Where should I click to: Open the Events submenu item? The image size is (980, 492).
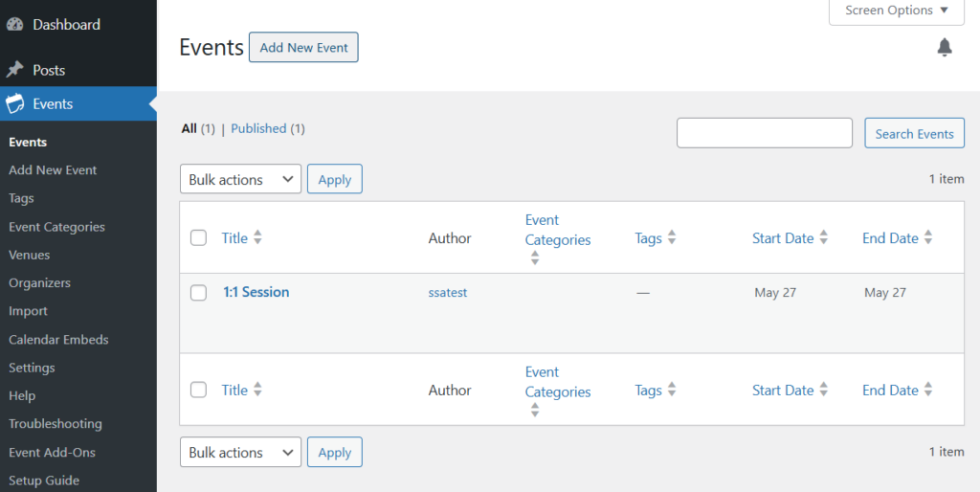pyautogui.click(x=28, y=142)
